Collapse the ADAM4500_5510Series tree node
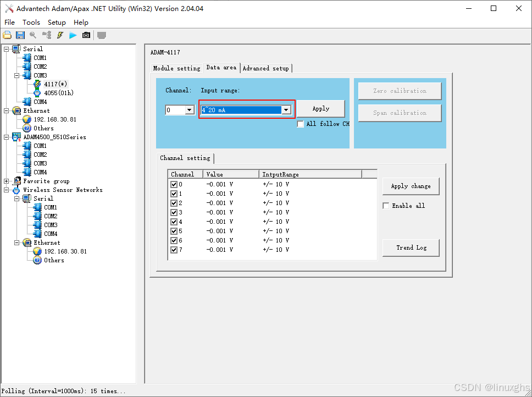Screen dimensions: 532x397 (x=7, y=137)
